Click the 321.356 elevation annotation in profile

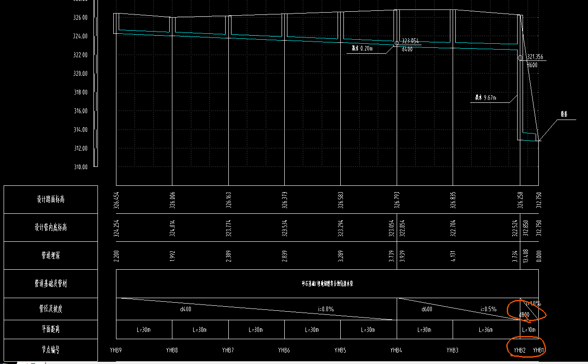click(x=535, y=57)
